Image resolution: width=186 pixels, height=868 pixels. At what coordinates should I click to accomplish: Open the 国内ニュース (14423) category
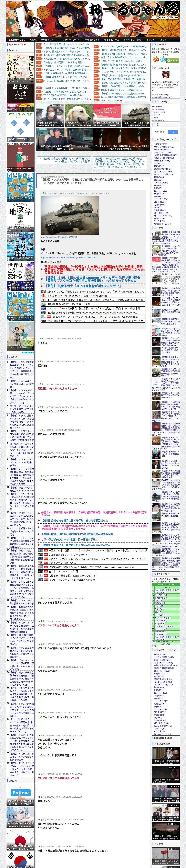click(x=163, y=152)
